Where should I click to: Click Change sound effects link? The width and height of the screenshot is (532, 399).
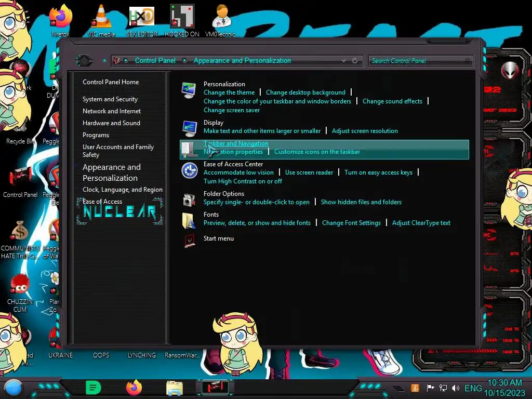tap(392, 101)
